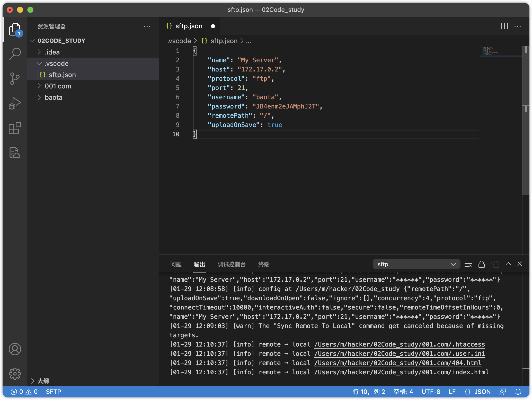Toggle output scroll lock

click(481, 264)
